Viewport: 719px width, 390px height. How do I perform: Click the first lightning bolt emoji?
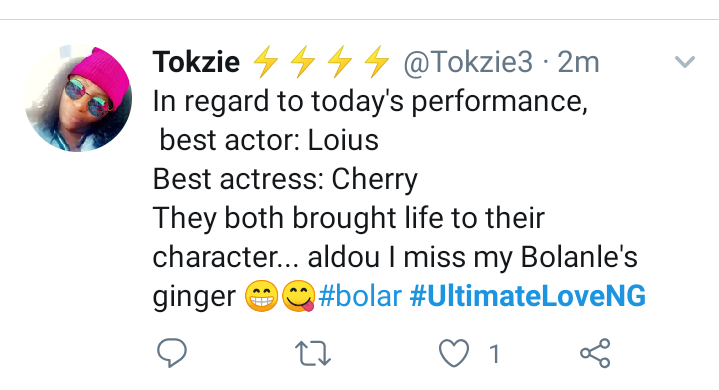[266, 61]
